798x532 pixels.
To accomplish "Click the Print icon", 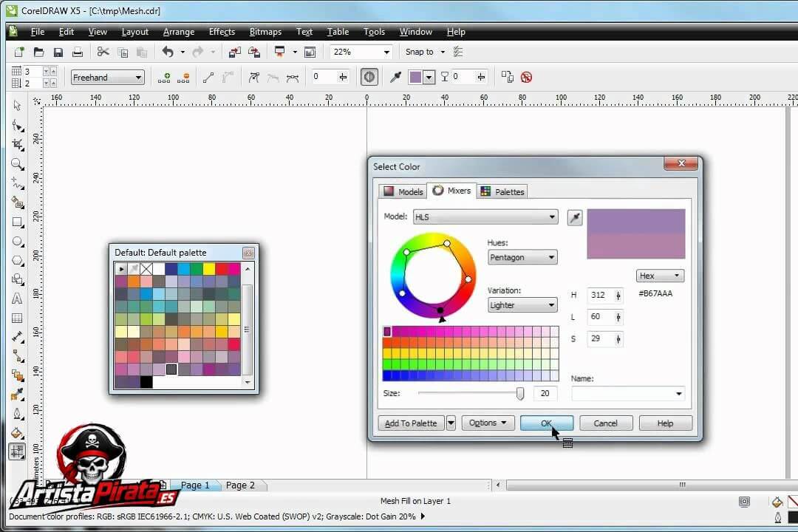I will (x=78, y=52).
